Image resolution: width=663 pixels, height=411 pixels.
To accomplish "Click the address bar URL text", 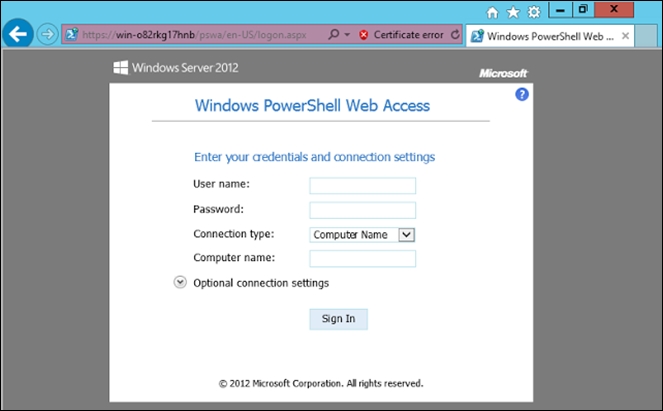I will point(194,35).
